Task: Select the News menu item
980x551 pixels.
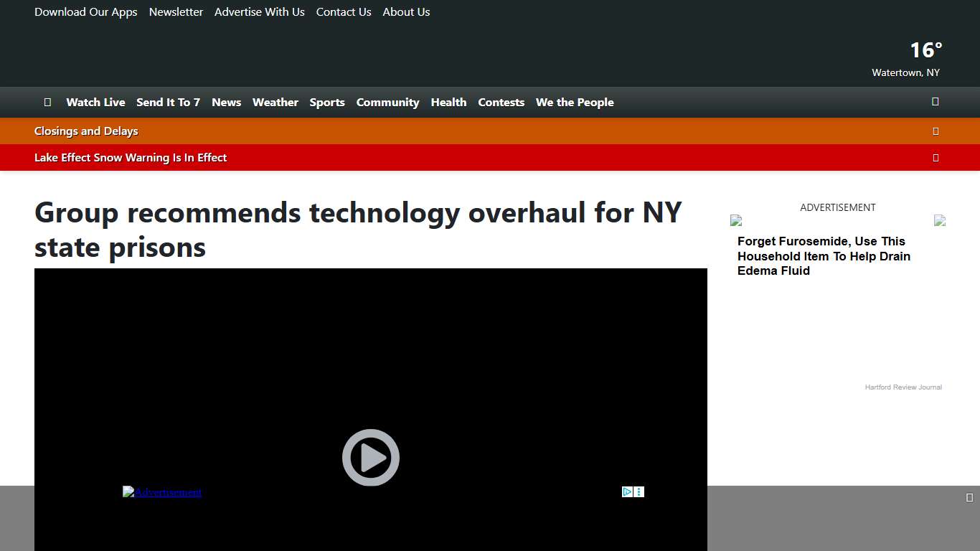Action: click(x=226, y=102)
